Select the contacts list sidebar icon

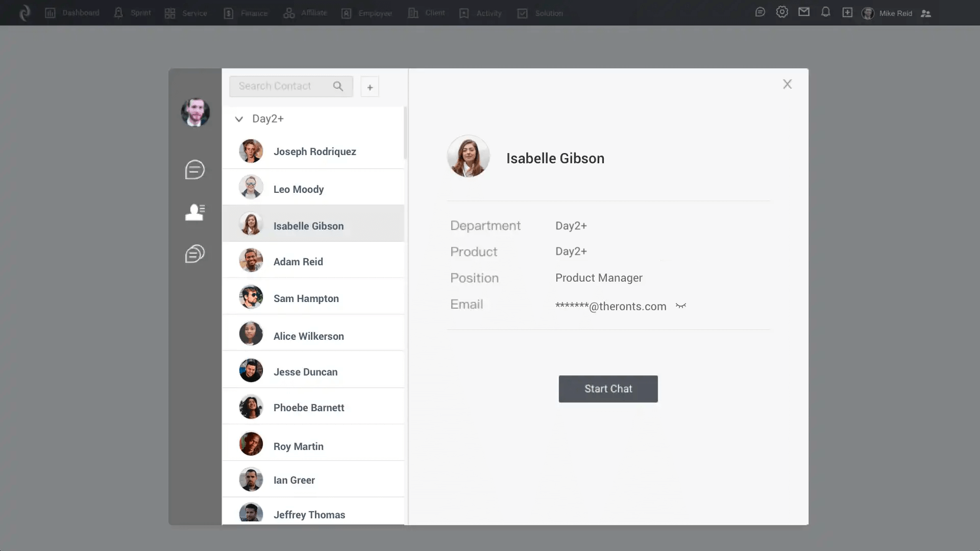(194, 212)
